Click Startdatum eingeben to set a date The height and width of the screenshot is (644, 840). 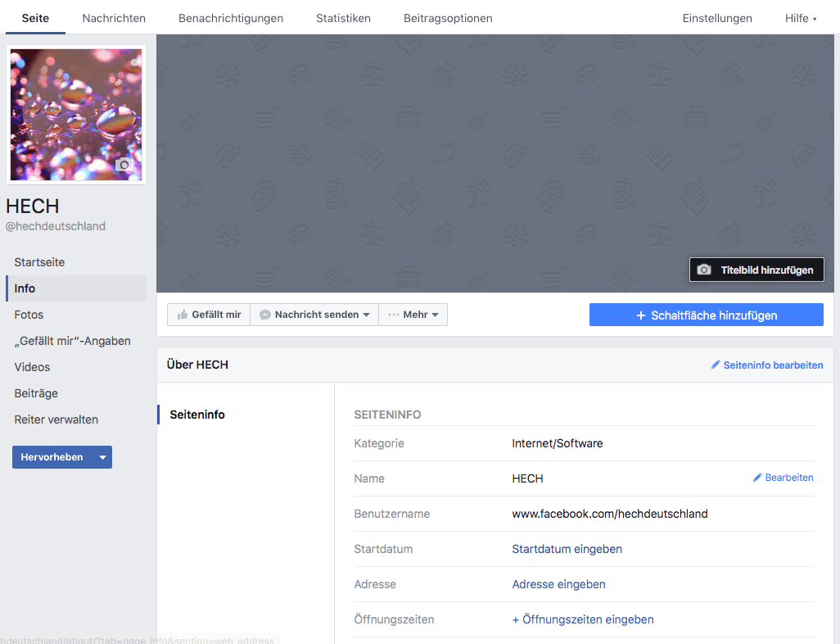tap(567, 548)
